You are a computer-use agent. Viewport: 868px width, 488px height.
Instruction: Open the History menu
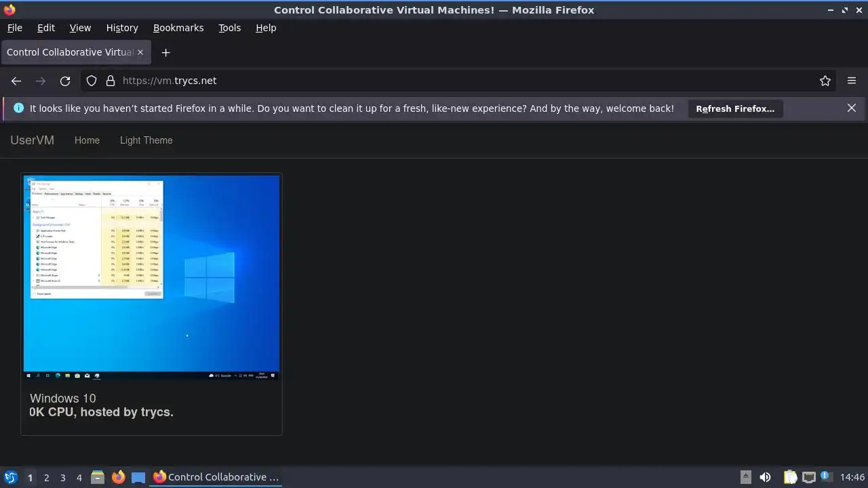coord(122,28)
